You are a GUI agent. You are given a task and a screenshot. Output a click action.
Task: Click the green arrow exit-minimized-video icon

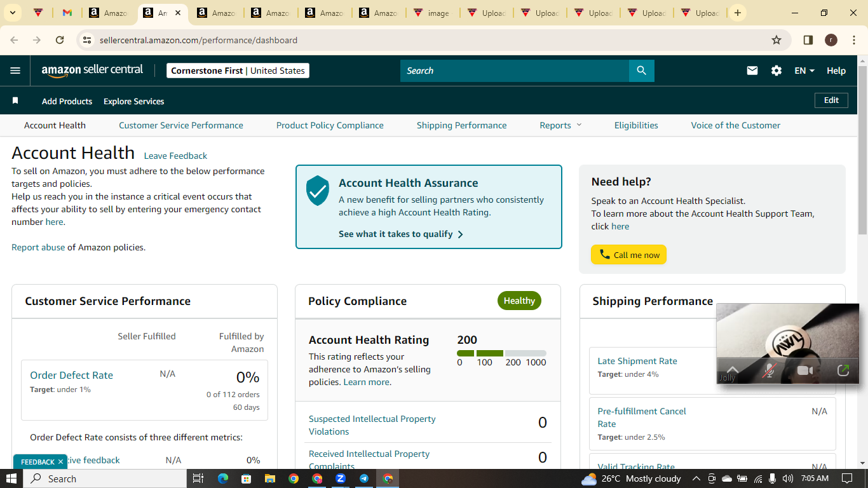[843, 370]
